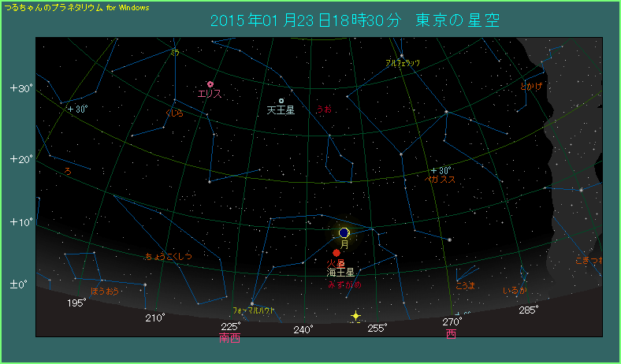Select the red Mars marker
Viewport: 621px width, 364px height.
click(337, 253)
